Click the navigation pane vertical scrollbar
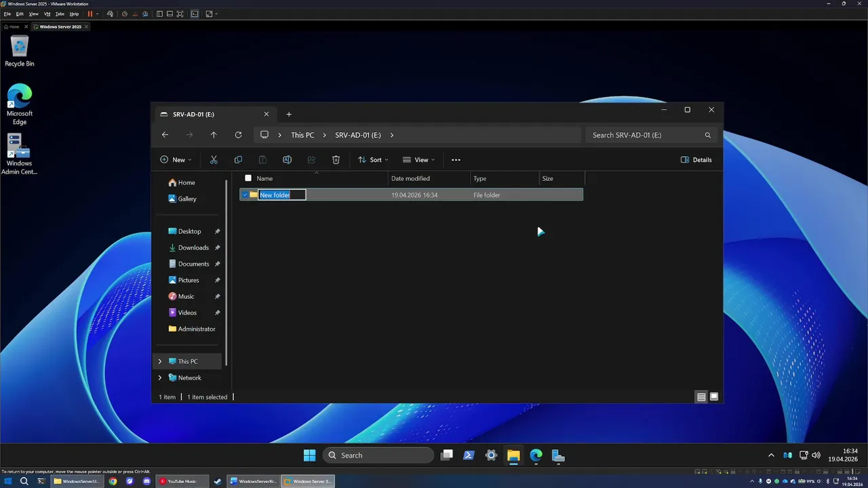Image resolution: width=868 pixels, height=488 pixels. pos(226,271)
